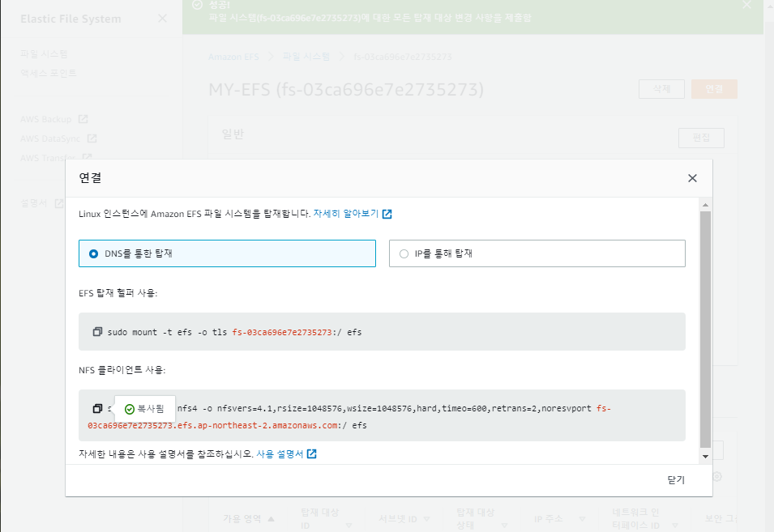Open external link icon beside 사용 설명서
The height and width of the screenshot is (532, 774).
click(311, 453)
